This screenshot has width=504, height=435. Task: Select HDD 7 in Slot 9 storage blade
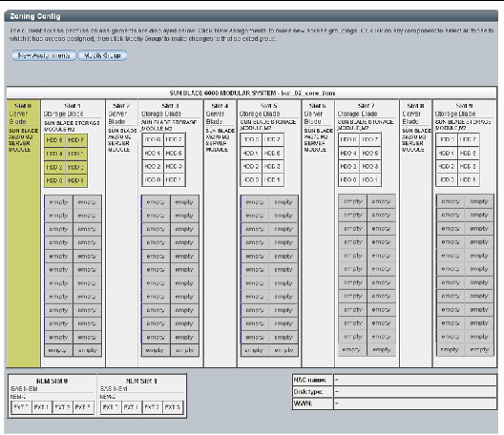(468, 139)
